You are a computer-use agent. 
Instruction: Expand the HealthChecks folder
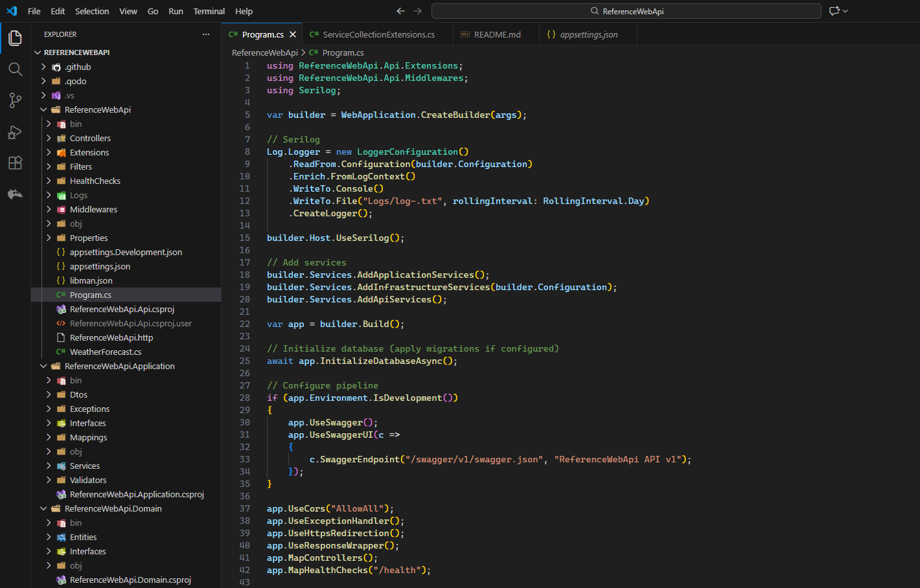tap(126, 181)
